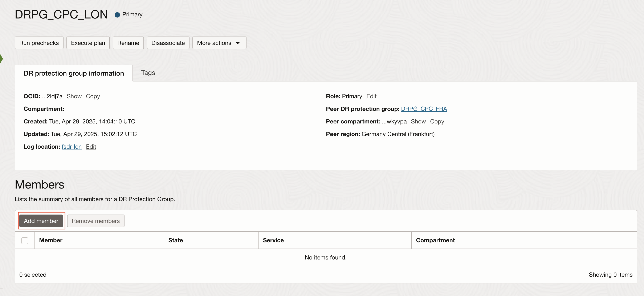Open DR protection group information tab
644x296 pixels.
tap(74, 73)
